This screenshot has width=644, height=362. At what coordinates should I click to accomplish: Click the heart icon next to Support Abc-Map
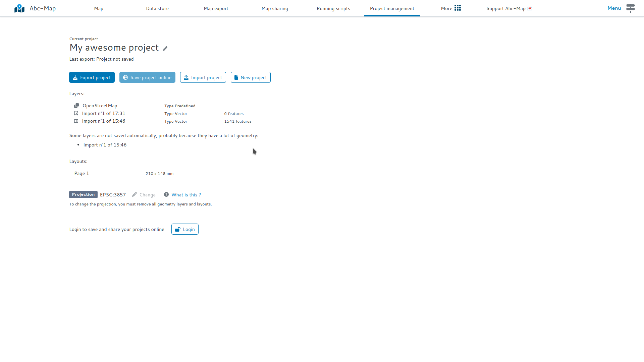530,8
